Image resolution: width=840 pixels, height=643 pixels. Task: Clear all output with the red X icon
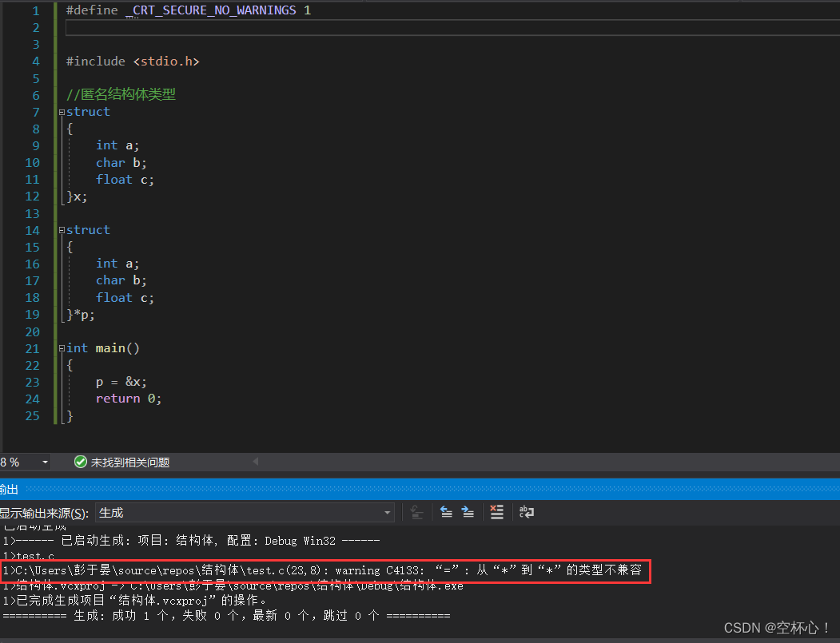point(497,512)
